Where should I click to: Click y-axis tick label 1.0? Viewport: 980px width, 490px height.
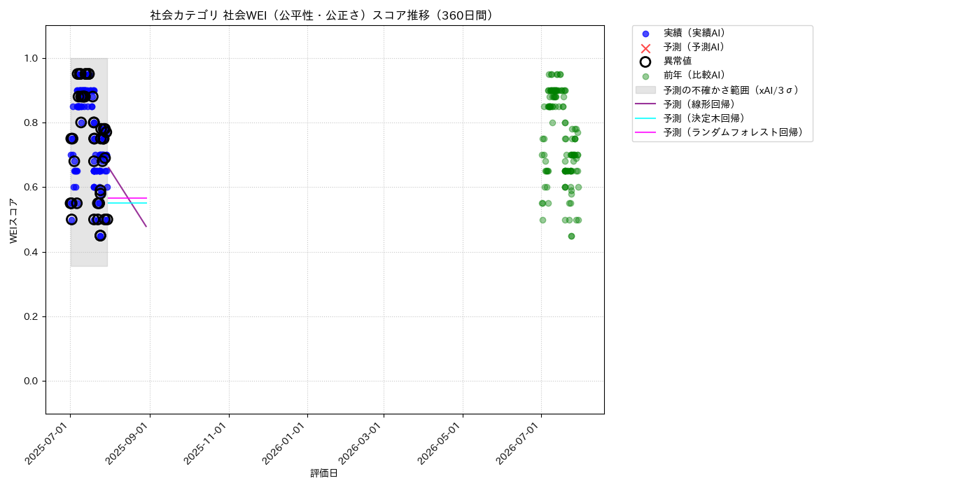pos(32,58)
